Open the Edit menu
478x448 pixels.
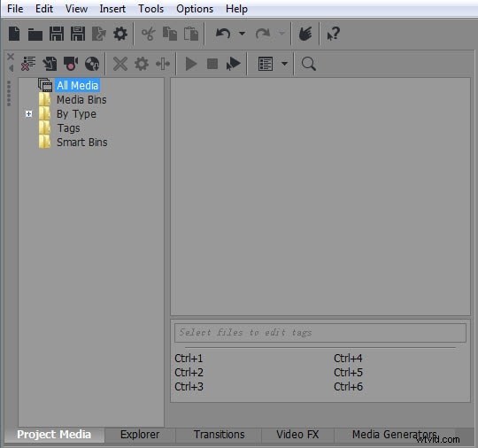[44, 9]
